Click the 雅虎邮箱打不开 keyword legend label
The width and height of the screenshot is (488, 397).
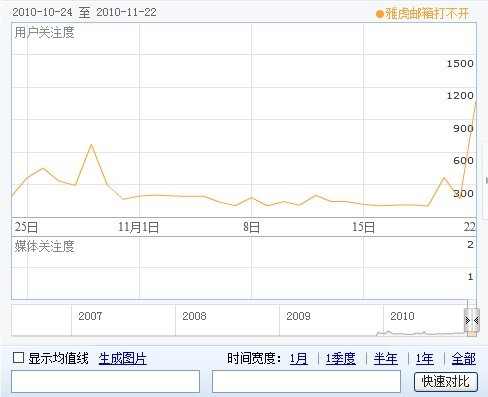[427, 14]
